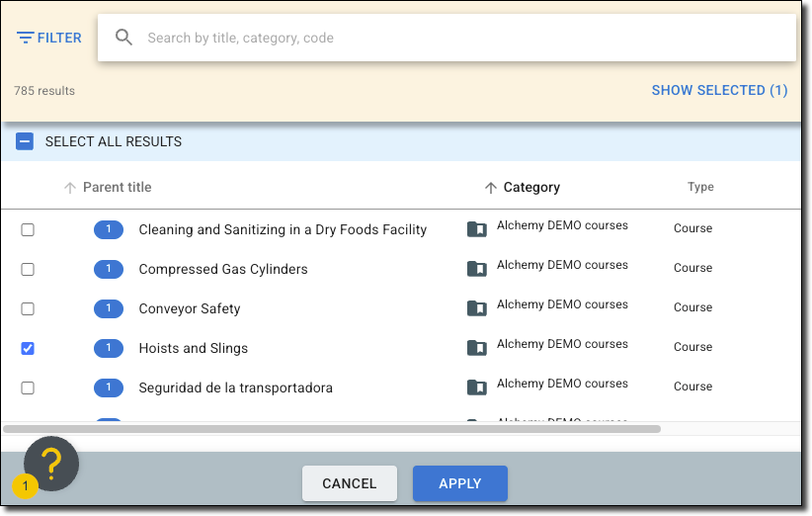
Task: Sort by the Category column header
Action: [530, 188]
